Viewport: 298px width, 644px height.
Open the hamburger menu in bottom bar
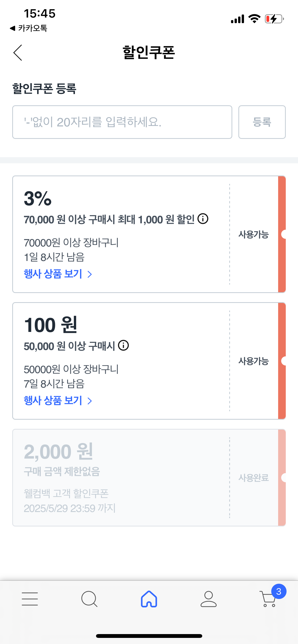click(x=30, y=598)
